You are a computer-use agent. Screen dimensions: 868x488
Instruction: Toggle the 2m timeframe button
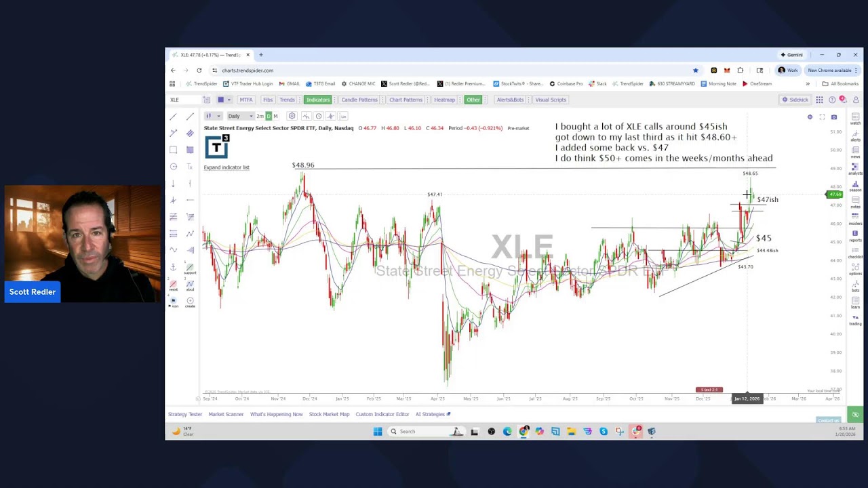(260, 116)
